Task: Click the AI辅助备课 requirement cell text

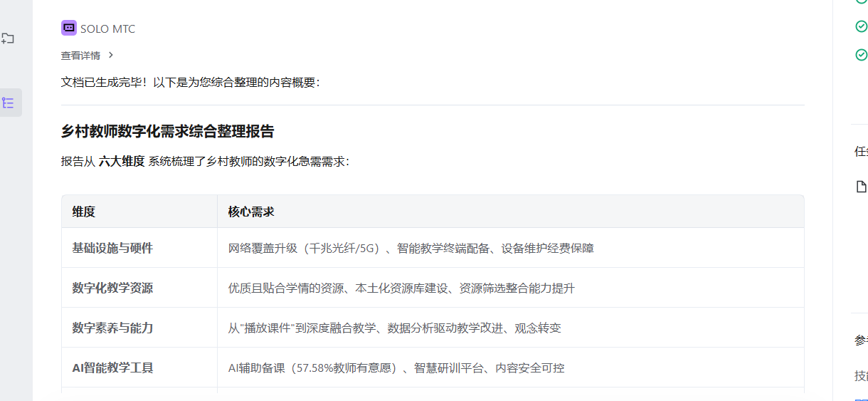Action: tap(396, 368)
